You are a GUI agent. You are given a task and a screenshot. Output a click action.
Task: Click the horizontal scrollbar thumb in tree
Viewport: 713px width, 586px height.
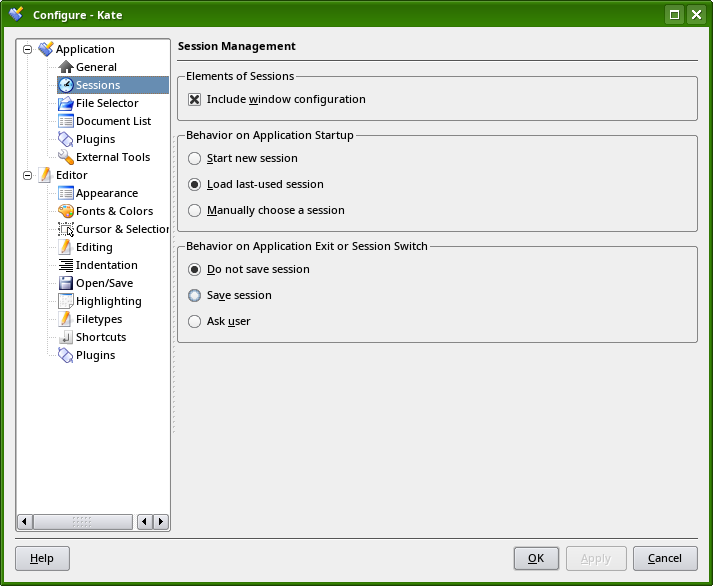[83, 521]
